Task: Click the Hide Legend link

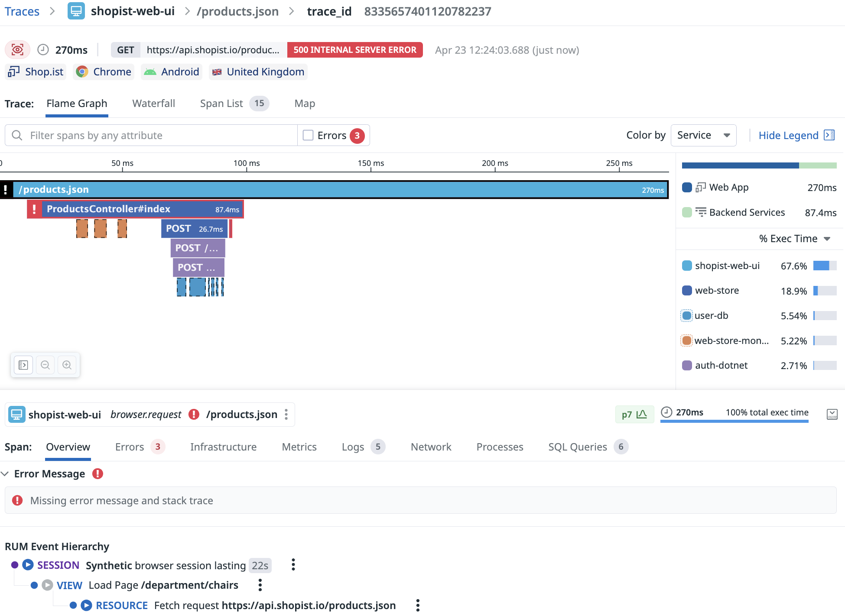Action: (788, 136)
